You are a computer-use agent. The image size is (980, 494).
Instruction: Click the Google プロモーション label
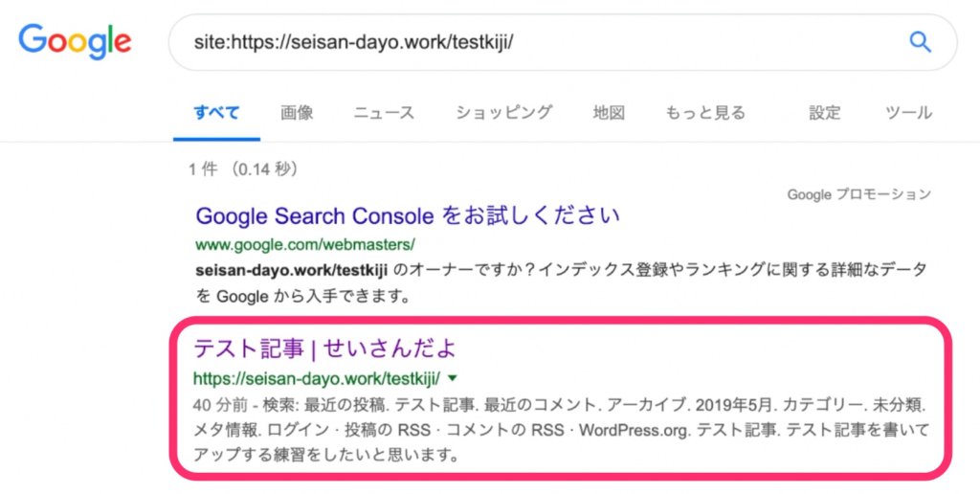[x=858, y=194]
